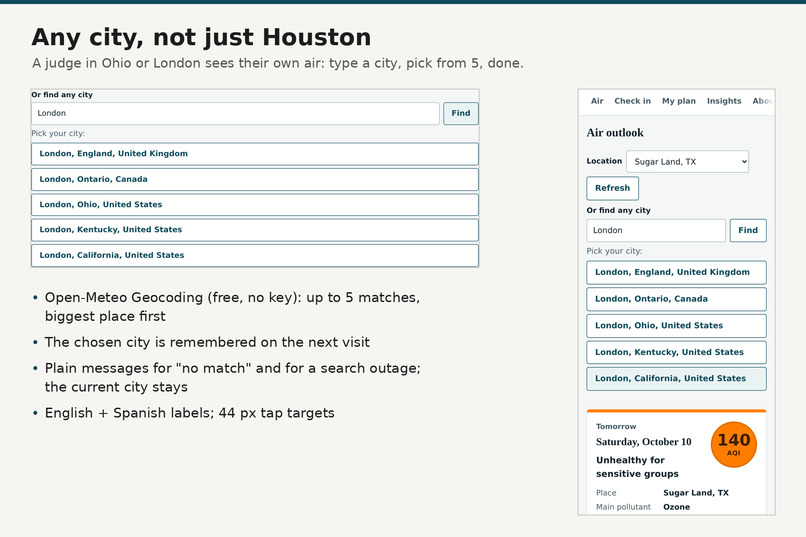806x537 pixels.
Task: Choose London, Ontario, Canada in the phone preview
Action: [676, 299]
